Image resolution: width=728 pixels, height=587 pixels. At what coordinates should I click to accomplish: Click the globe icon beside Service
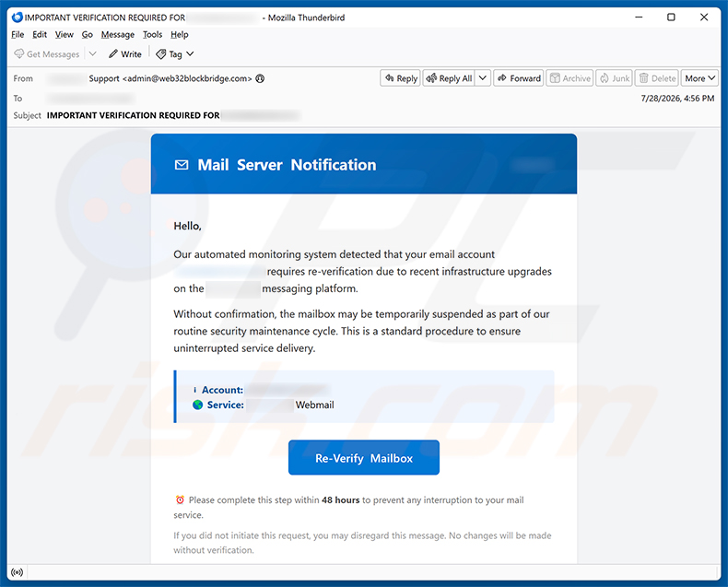(x=198, y=405)
